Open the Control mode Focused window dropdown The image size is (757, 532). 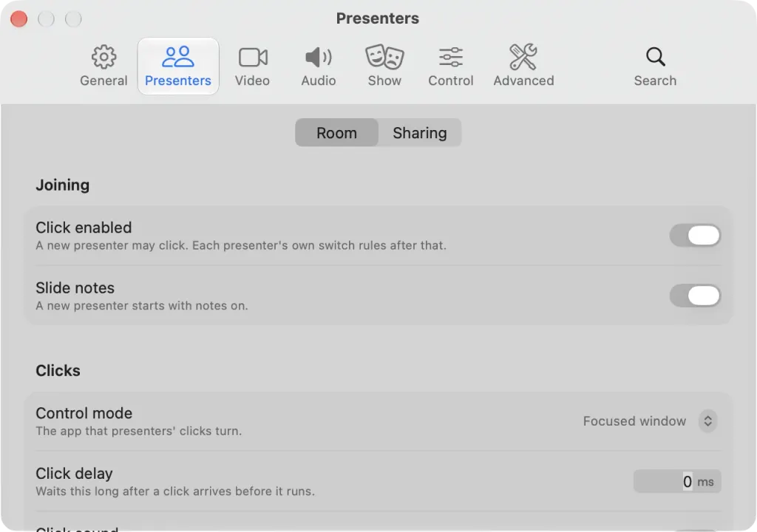(650, 421)
